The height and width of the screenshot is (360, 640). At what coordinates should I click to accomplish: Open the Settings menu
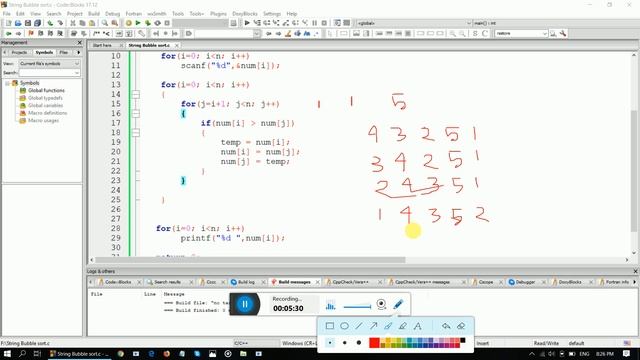pyautogui.click(x=272, y=14)
